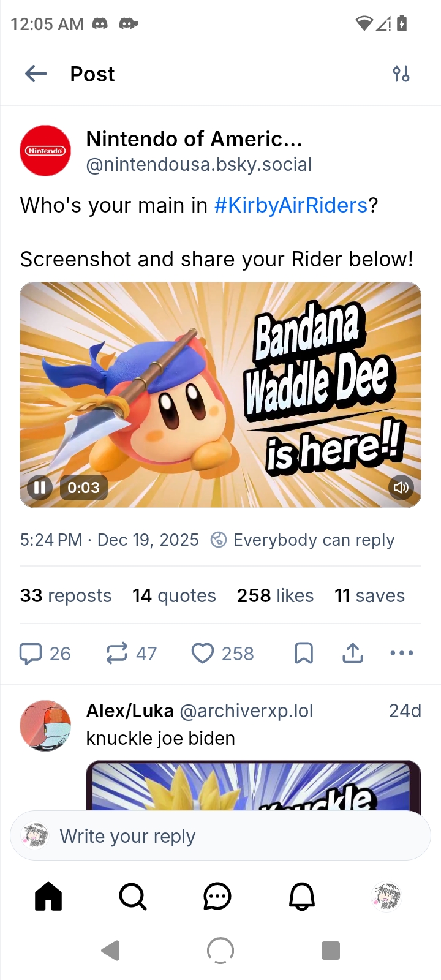The height and width of the screenshot is (980, 441).
Task: Open the Search tab magnifier icon
Action: click(132, 897)
